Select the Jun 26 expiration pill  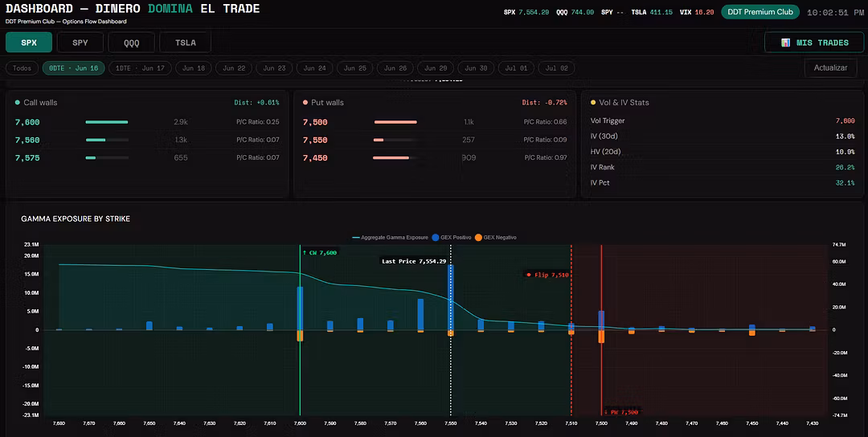(x=395, y=68)
